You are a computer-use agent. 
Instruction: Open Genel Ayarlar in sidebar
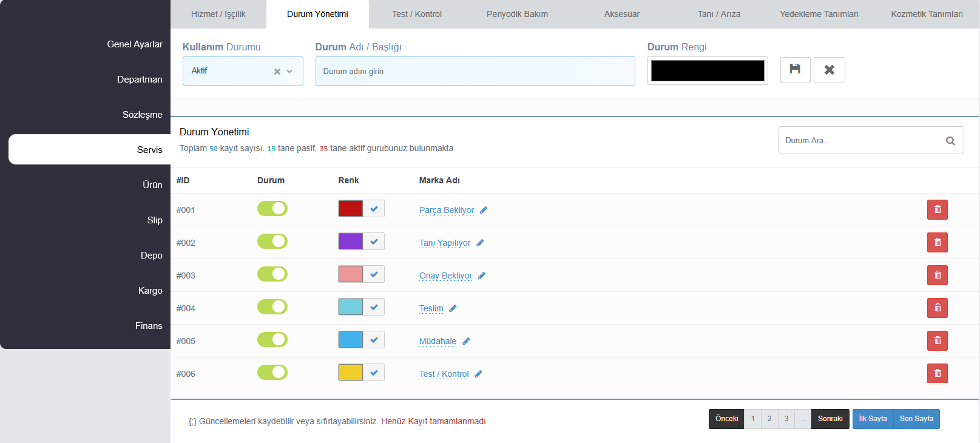(135, 44)
